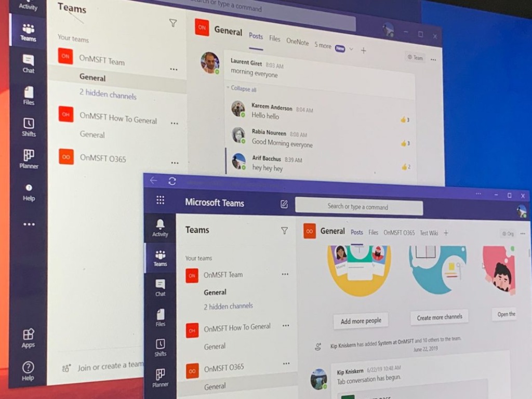Open Apps in the back window sidebar

click(x=29, y=338)
